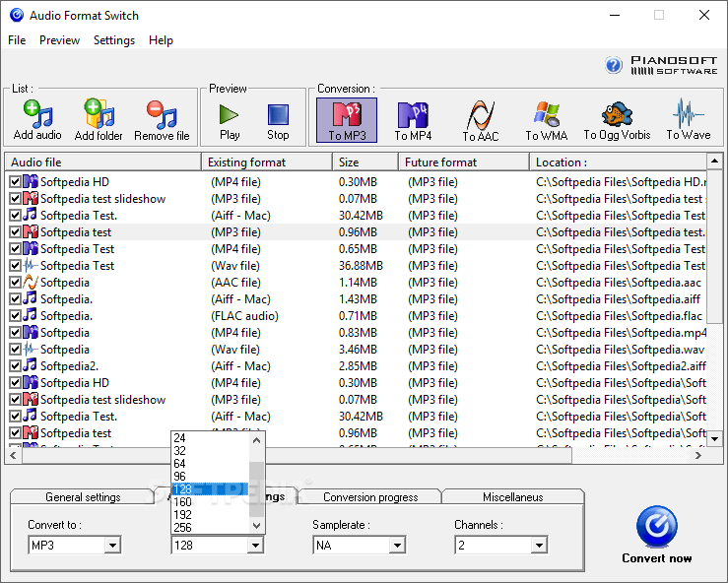Click the Aiff icon of 1.43MB Softpedia. row

click(x=31, y=298)
